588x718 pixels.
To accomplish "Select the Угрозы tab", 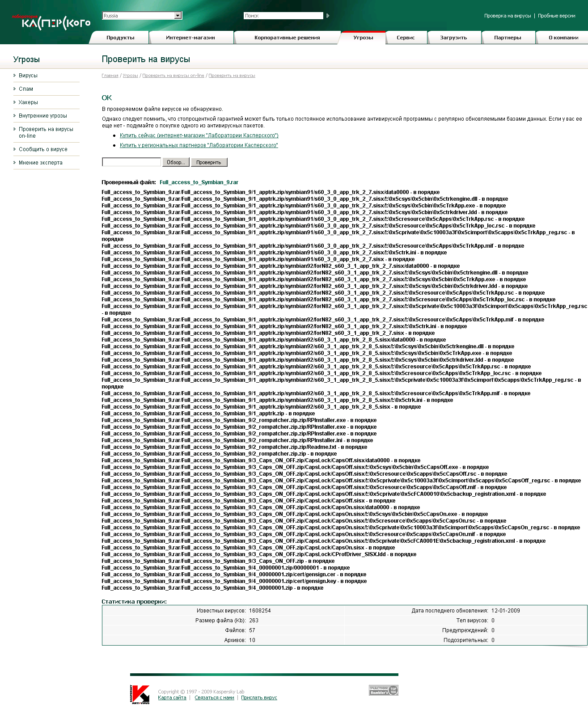I will pos(363,38).
